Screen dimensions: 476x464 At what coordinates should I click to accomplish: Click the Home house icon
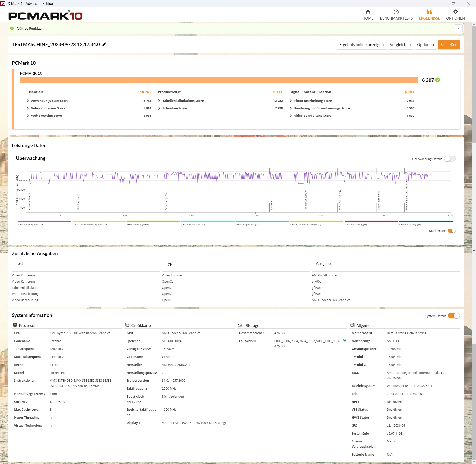pos(368,12)
